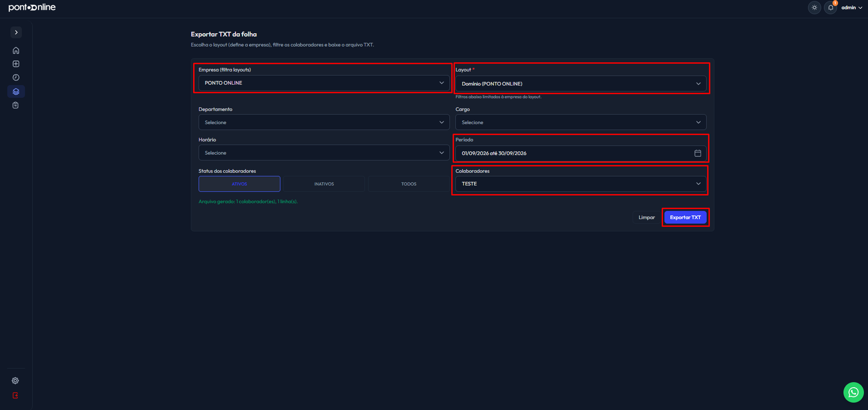Select the ATIVOS status filter
The height and width of the screenshot is (410, 868).
coord(239,184)
